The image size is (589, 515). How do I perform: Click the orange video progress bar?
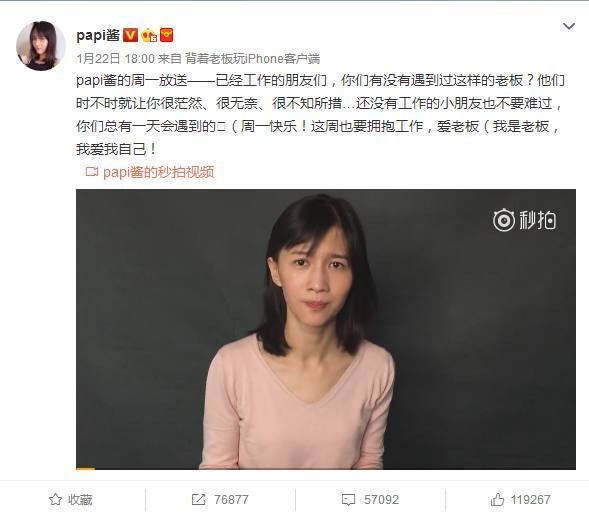tap(86, 468)
